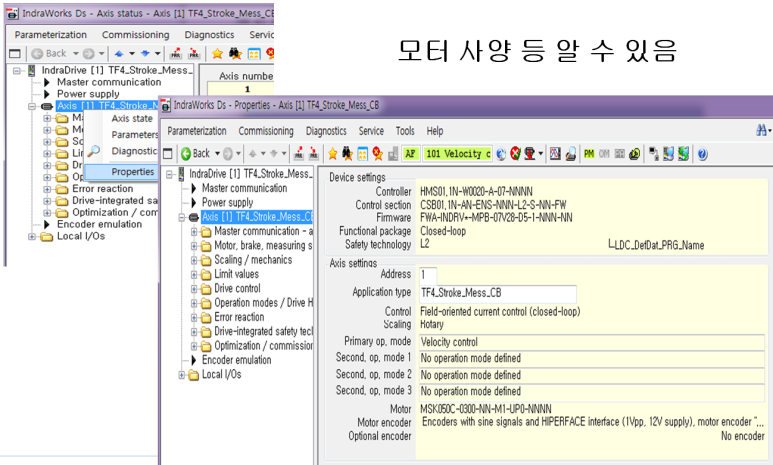Click the red stamp icon in Properties toolbar
The image size is (773, 465).
[x=529, y=154]
